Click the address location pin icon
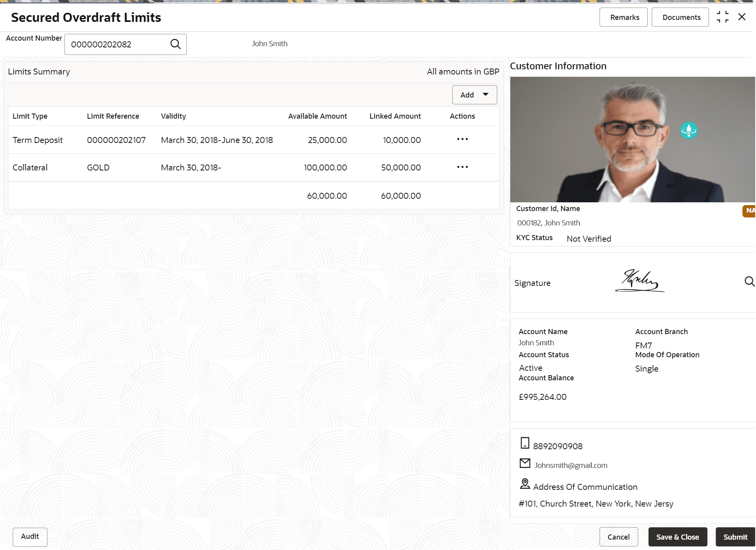 tap(525, 484)
